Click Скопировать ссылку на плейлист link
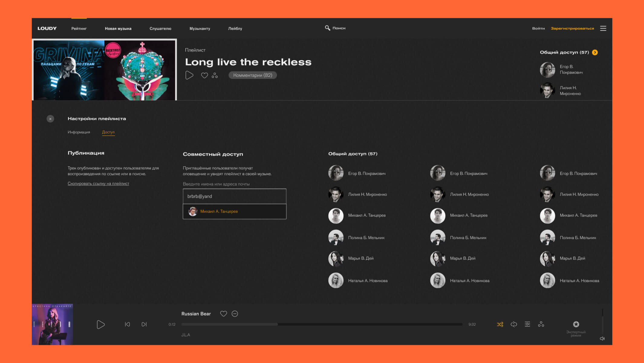The width and height of the screenshot is (644, 363). click(x=98, y=183)
